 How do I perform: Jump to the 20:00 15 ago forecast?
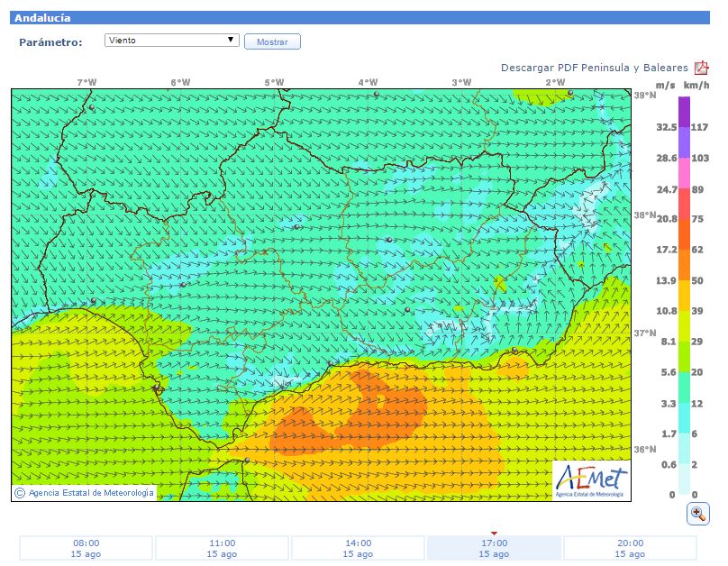click(x=630, y=548)
